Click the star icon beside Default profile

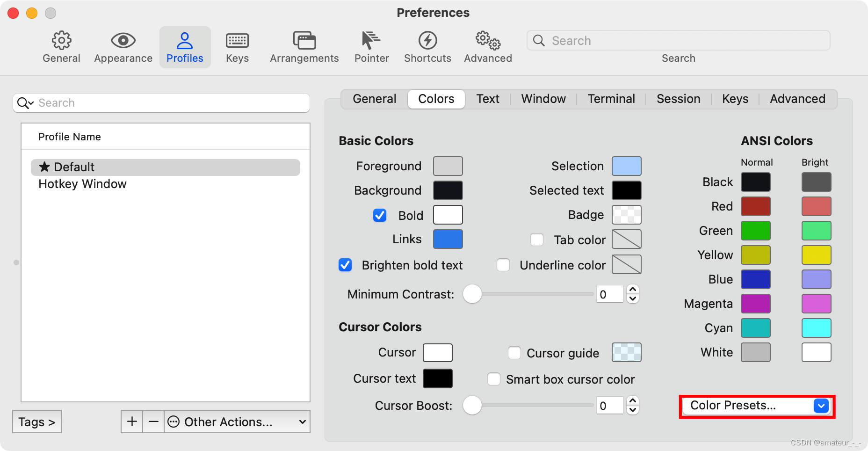coord(44,167)
